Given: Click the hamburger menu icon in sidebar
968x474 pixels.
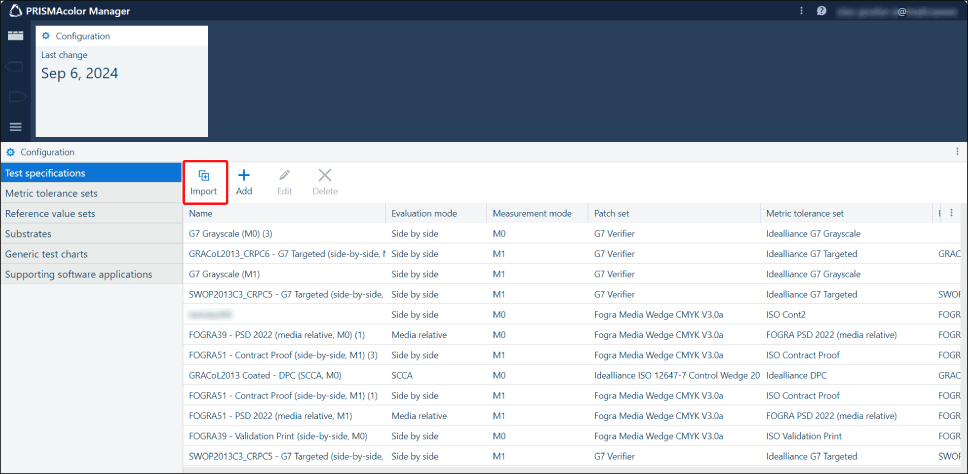Looking at the screenshot, I should [x=16, y=127].
